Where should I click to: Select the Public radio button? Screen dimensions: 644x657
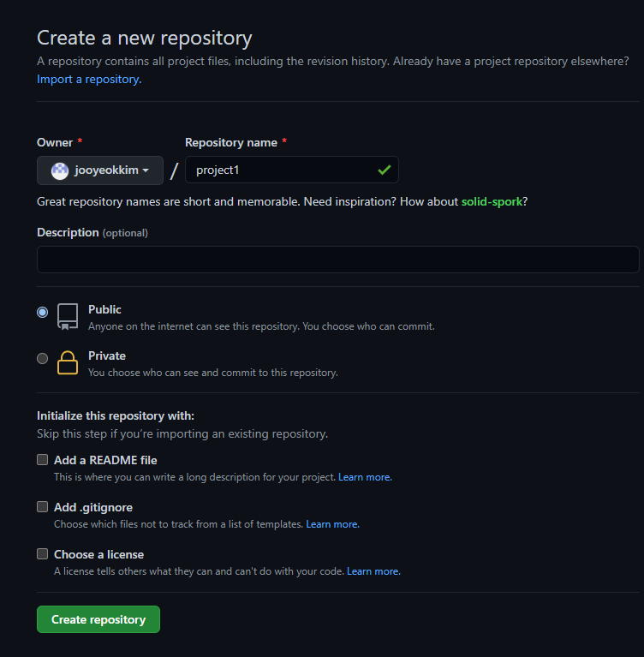click(42, 312)
